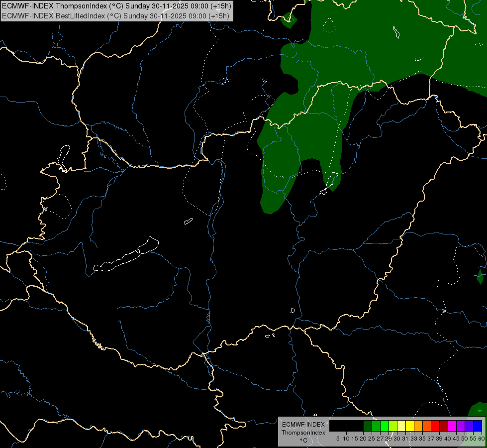Screen dimensions: 487x448
Task: Click the dark green 20-25 legend swatch
Action: click(x=368, y=426)
